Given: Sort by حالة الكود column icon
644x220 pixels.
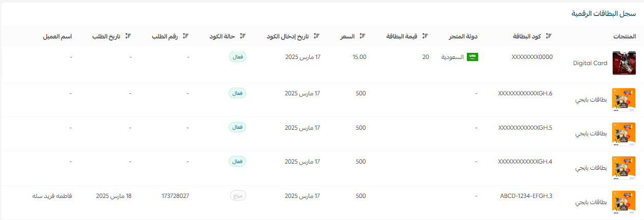Looking at the screenshot, I should click(243, 36).
